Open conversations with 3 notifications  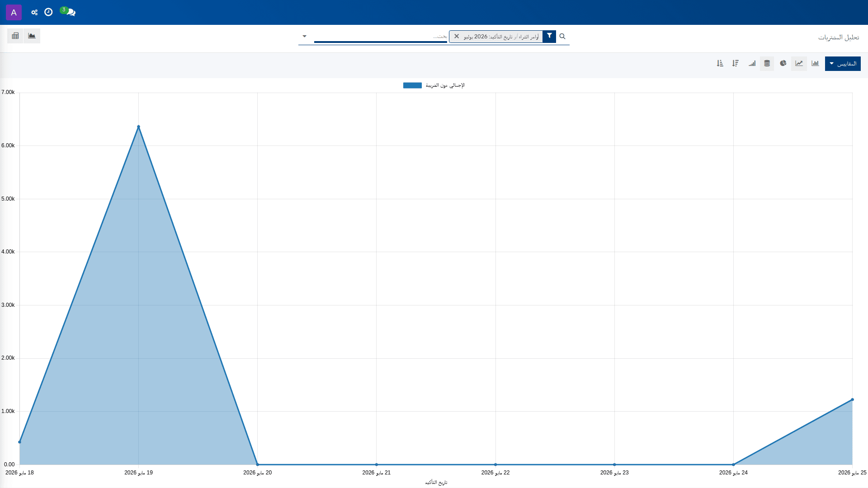tap(68, 12)
